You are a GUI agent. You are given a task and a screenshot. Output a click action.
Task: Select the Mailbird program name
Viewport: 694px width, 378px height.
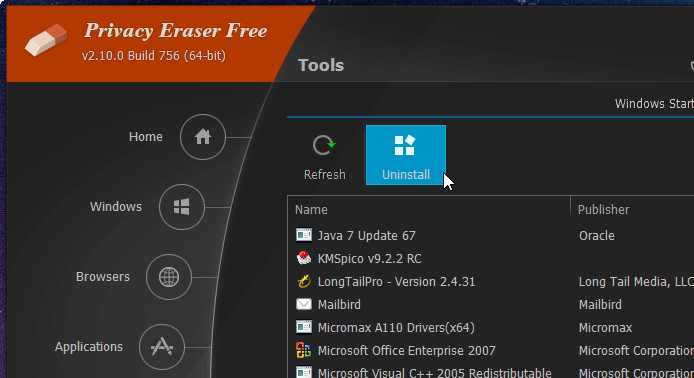pos(339,305)
